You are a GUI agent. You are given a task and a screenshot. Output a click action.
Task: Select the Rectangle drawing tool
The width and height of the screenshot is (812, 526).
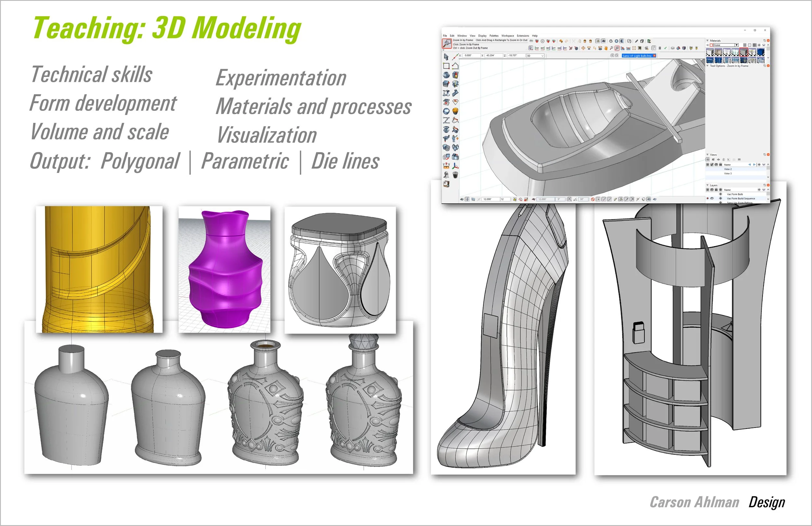(x=446, y=66)
